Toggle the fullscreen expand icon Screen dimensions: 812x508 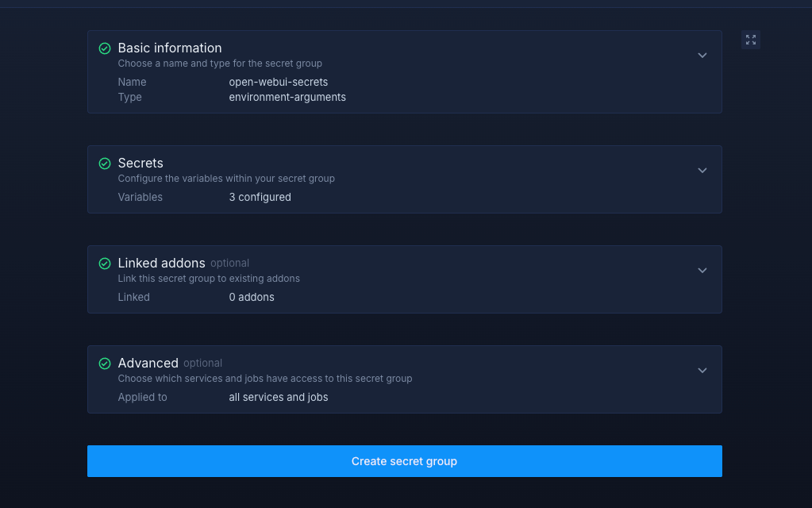(x=750, y=40)
